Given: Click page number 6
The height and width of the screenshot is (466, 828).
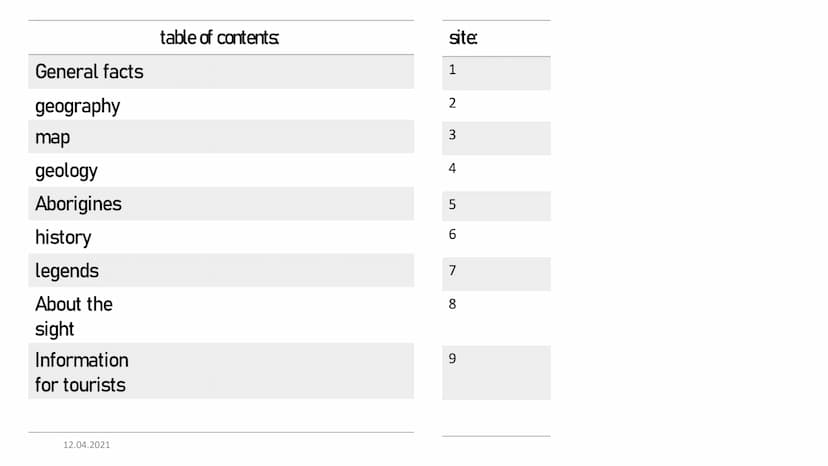Looking at the screenshot, I should 453,234.
